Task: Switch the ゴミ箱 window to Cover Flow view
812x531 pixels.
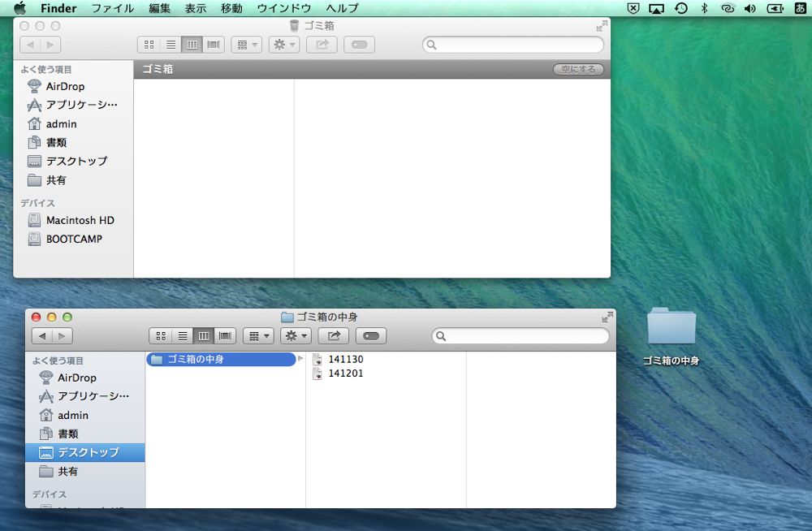Action: pyautogui.click(x=214, y=45)
